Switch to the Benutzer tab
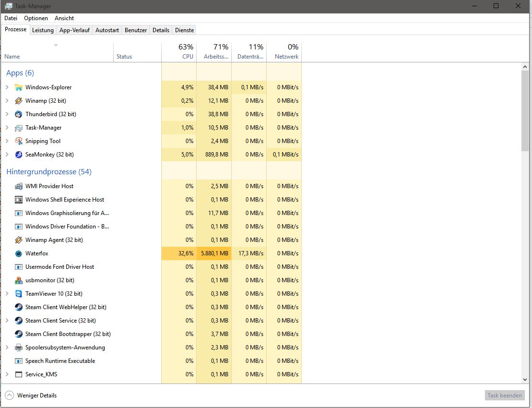Viewport: 532px width, 408px height. point(136,30)
